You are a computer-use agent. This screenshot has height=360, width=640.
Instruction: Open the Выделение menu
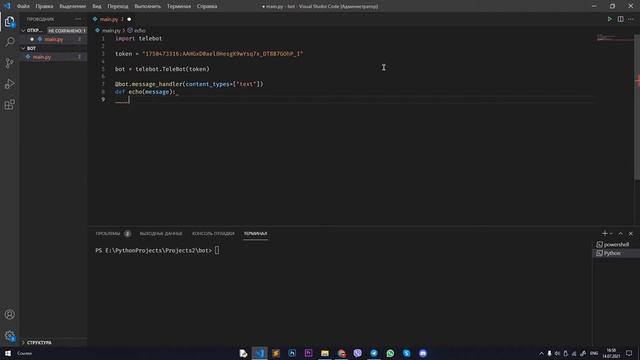(73, 6)
